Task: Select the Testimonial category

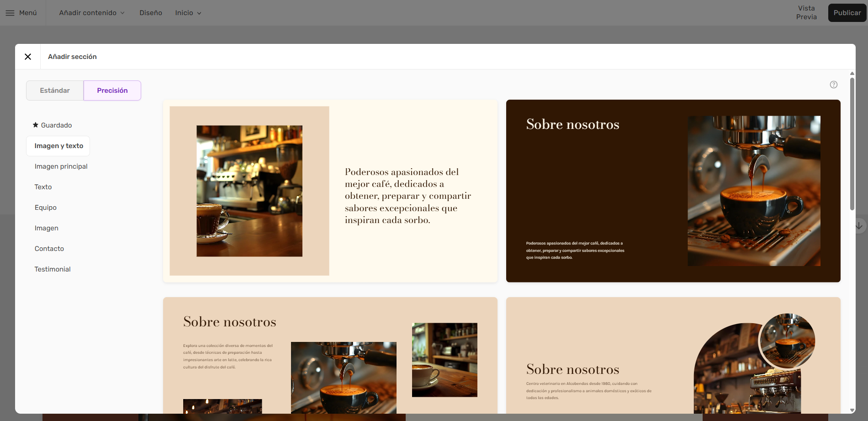Action: 53,269
